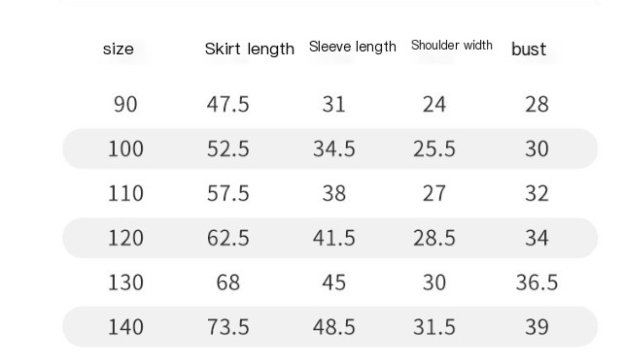Click skirt length value 73.5
The height and width of the screenshot is (364, 624).
point(228,327)
